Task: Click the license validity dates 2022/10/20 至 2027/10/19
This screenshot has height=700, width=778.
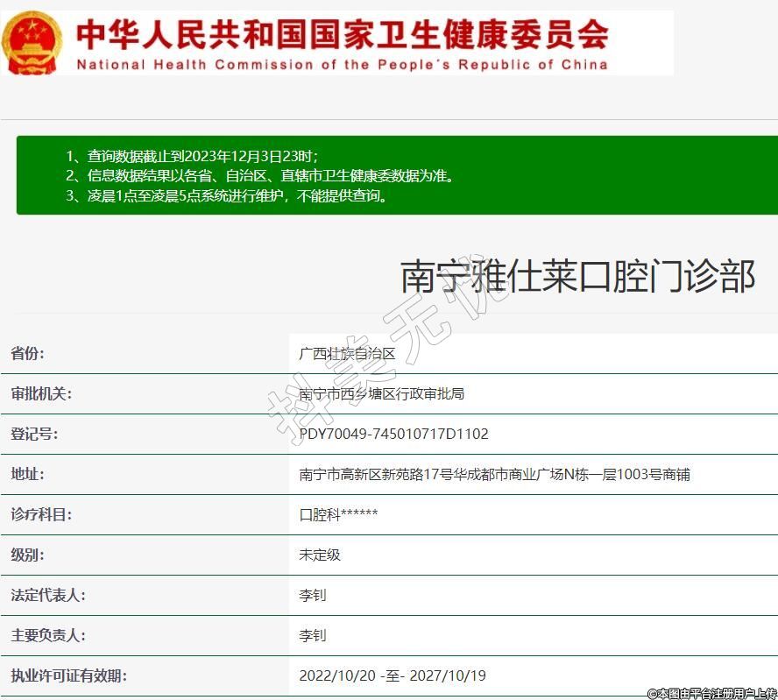Action: click(392, 676)
